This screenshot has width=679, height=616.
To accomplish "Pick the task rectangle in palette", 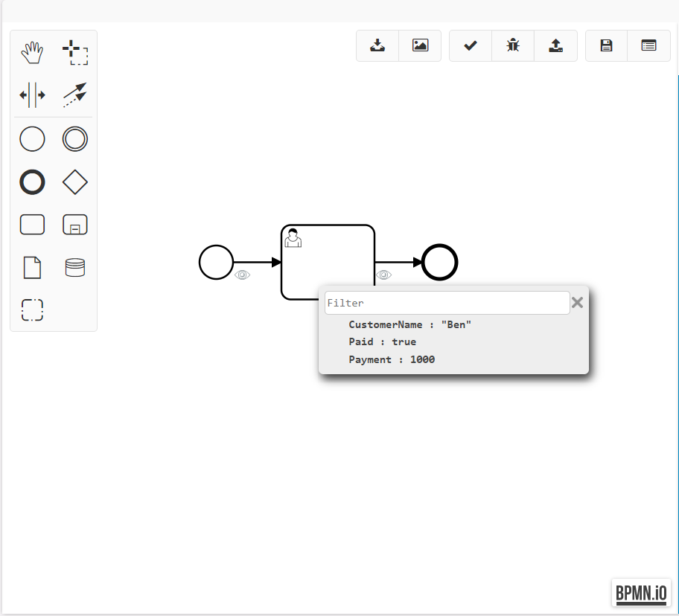I will [32, 225].
